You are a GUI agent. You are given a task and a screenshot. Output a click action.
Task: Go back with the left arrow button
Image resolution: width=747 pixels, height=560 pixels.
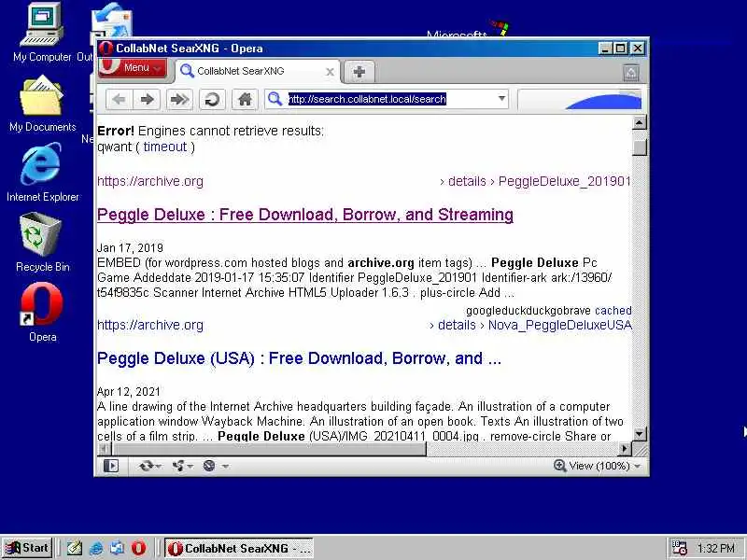120,99
